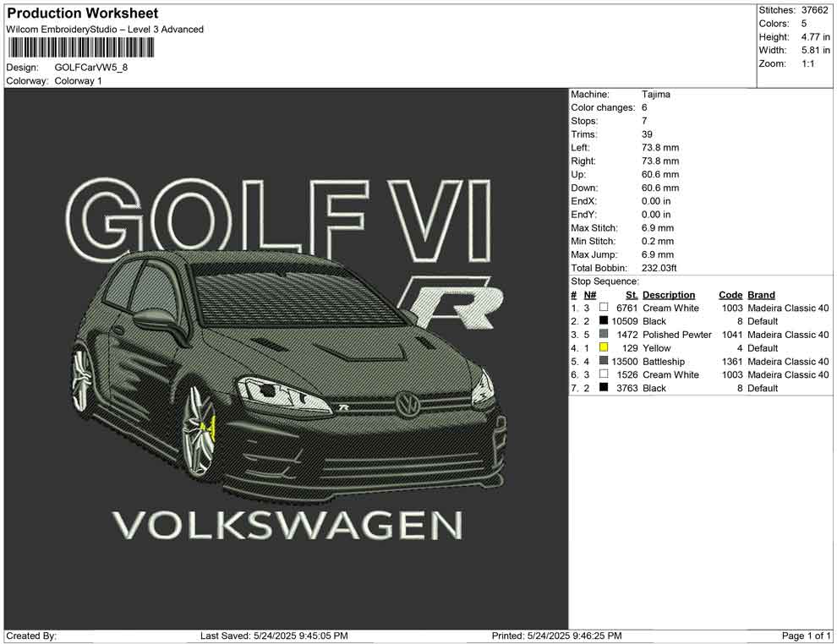Click the VOLKSWAGEN lettering below the car
The height and width of the screenshot is (644, 837).
287,526
